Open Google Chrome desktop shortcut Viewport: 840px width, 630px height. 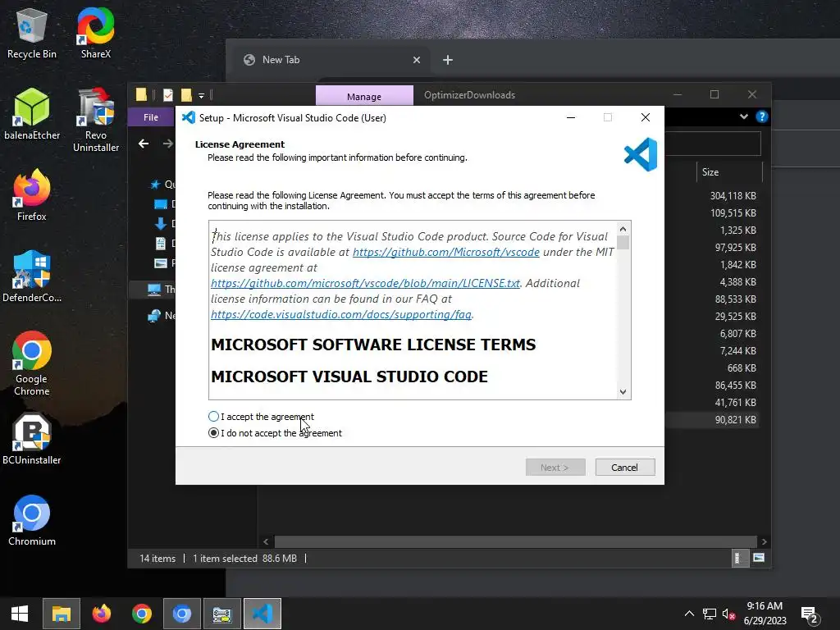point(32,364)
